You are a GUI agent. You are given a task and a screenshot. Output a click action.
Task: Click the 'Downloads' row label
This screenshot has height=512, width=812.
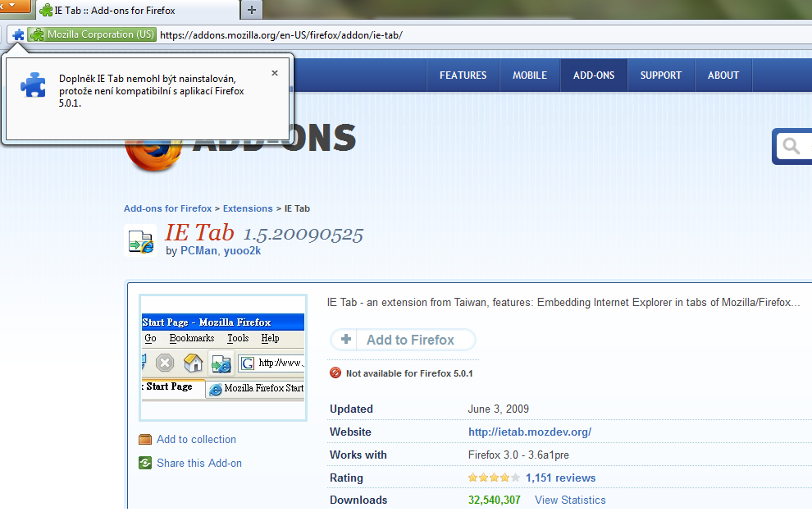pos(358,500)
